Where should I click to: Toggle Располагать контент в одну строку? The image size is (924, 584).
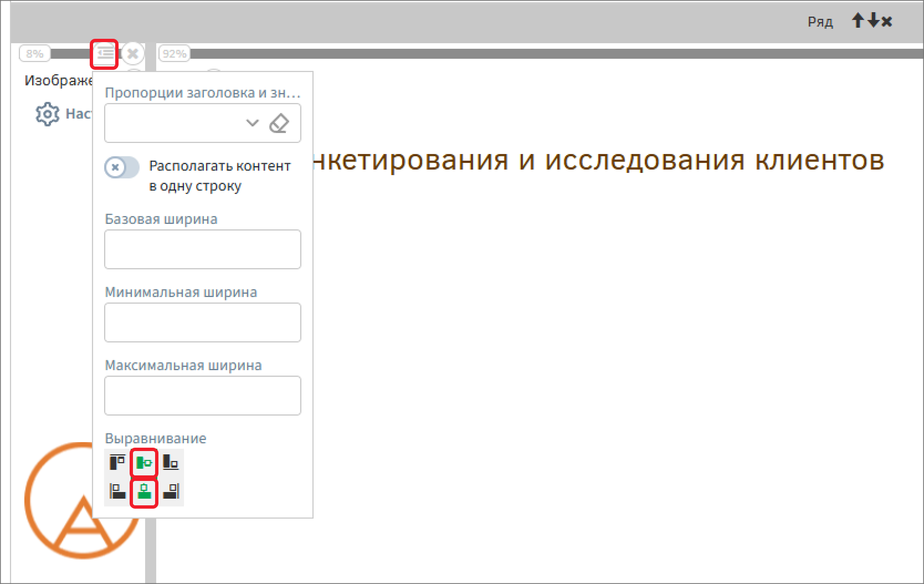pyautogui.click(x=121, y=168)
